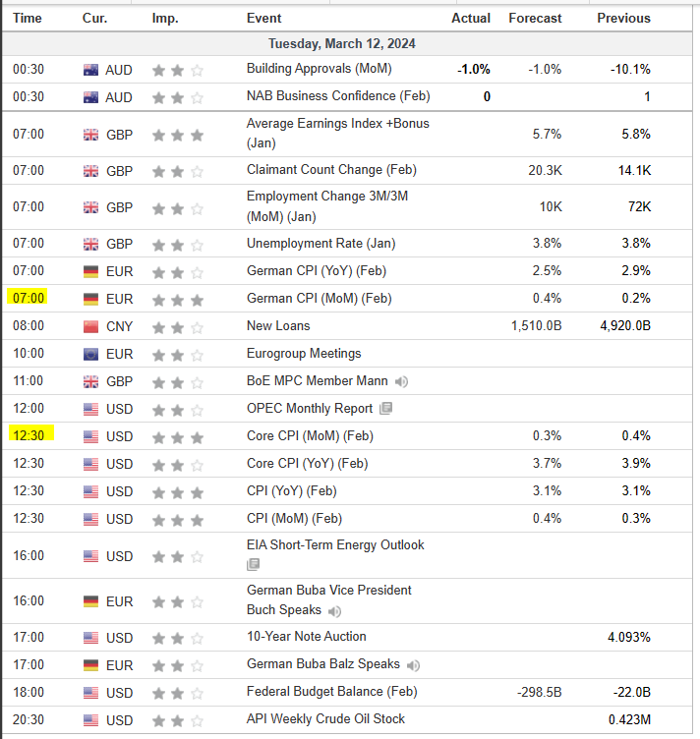The width and height of the screenshot is (700, 739).
Task: Click report icon next to OPEC Monthly Report
Action: [386, 409]
